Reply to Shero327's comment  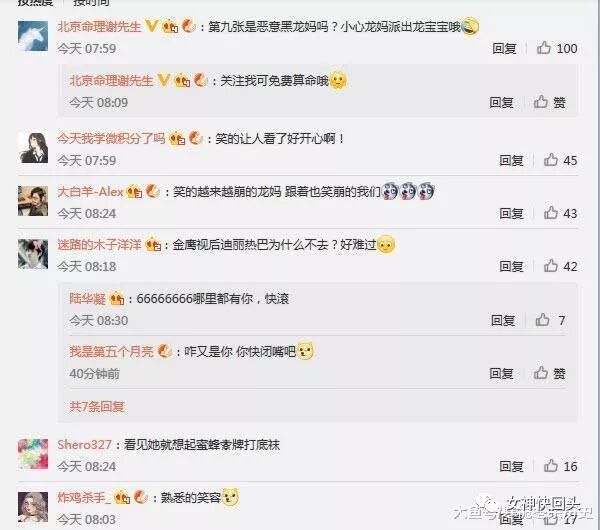click(x=511, y=466)
